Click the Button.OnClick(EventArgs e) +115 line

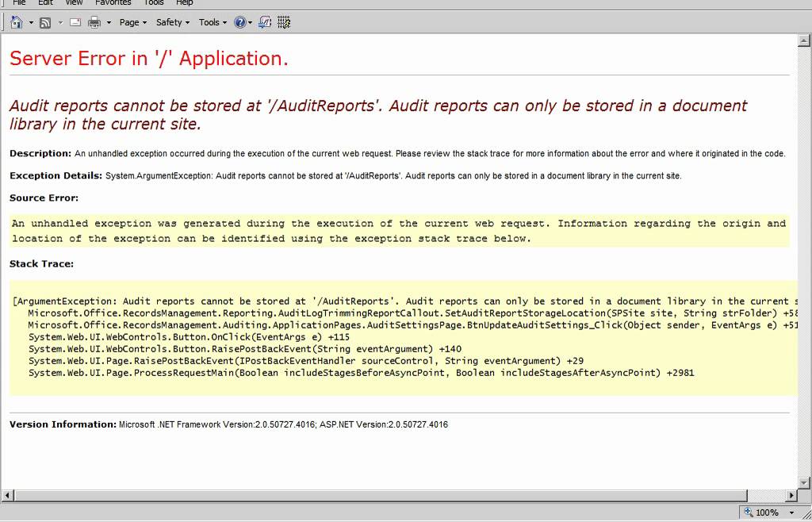(189, 336)
